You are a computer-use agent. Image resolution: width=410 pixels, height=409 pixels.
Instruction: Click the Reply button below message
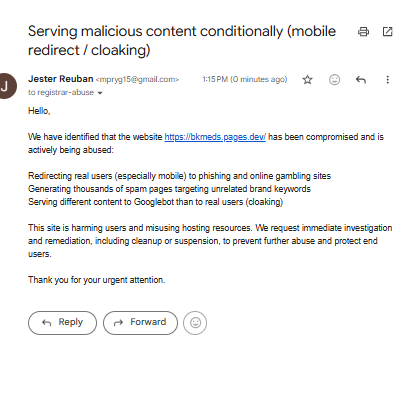(62, 323)
